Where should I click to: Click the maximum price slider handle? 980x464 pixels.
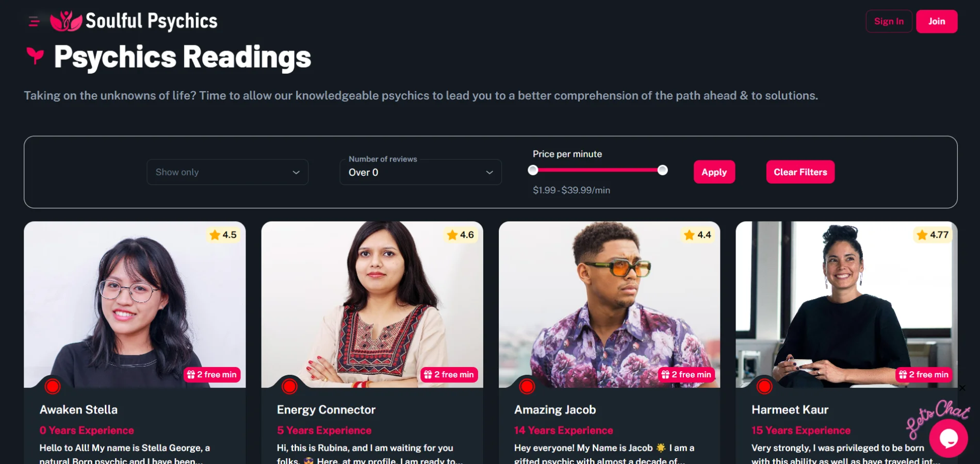(x=663, y=170)
